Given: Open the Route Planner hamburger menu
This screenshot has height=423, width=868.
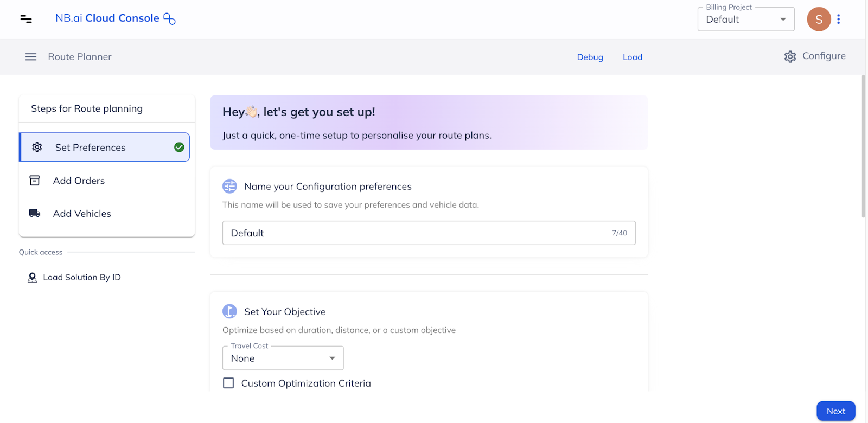Looking at the screenshot, I should pyautogui.click(x=31, y=57).
